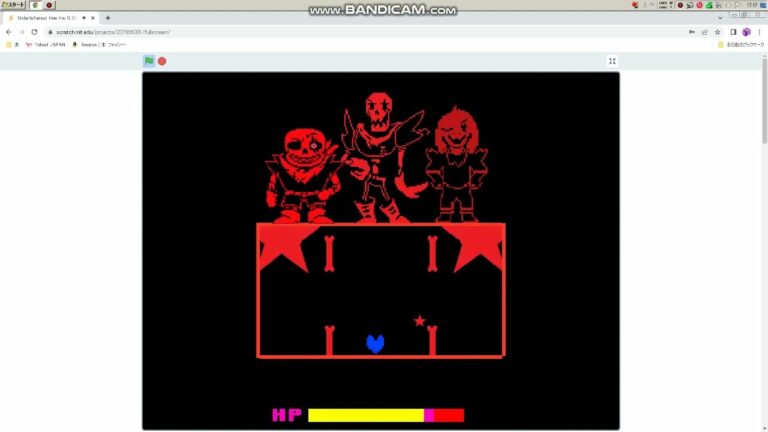768x432 pixels.
Task: Click the red Undyne character on the right
Action: 456,166
